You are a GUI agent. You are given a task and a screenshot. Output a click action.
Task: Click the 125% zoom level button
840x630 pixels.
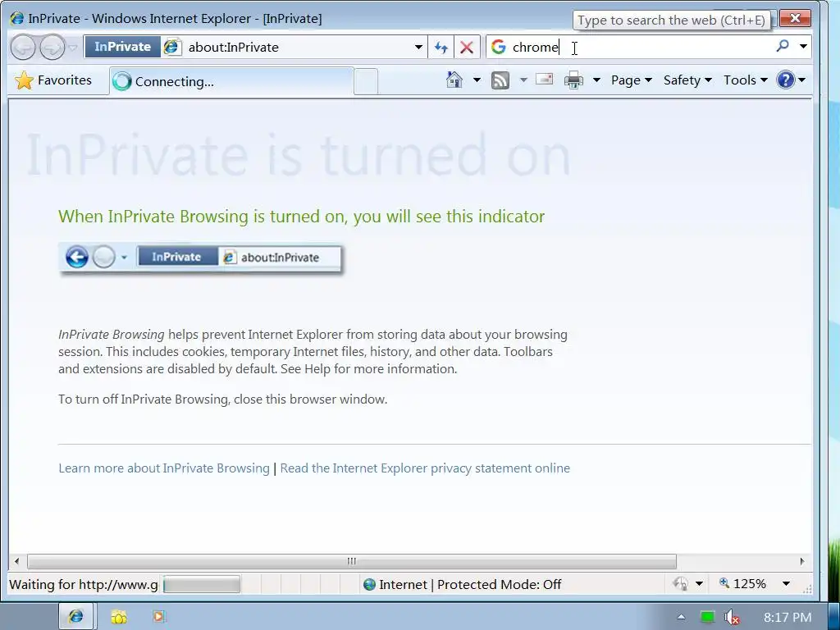[742, 583]
